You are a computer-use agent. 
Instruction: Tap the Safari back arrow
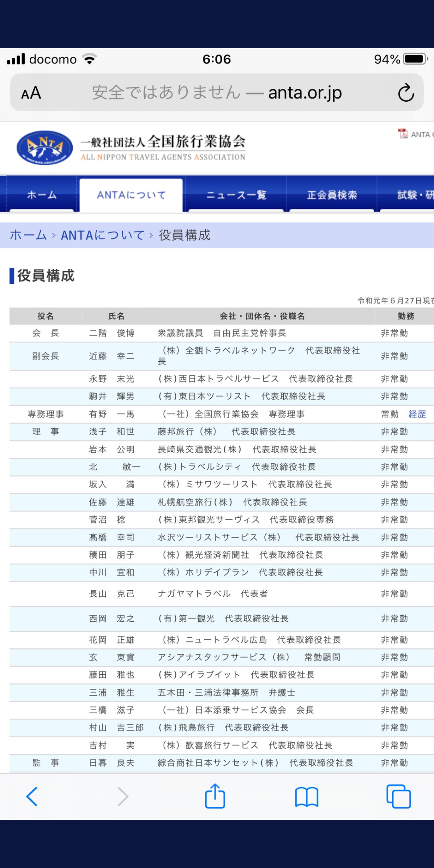32,796
